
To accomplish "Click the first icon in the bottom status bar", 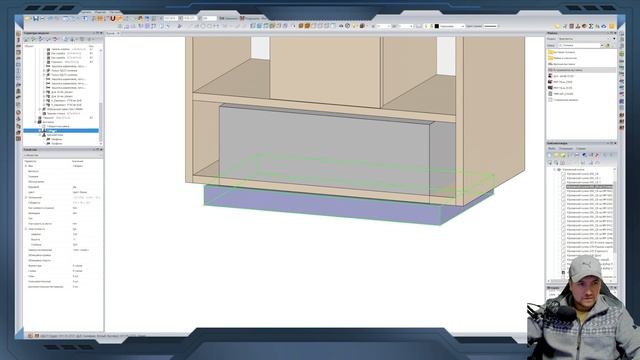I will [x=30, y=336].
